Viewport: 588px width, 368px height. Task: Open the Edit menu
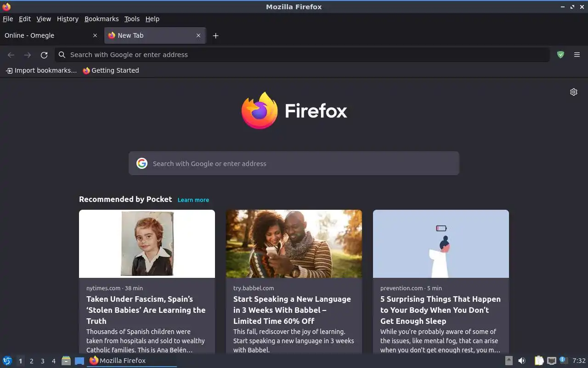[x=25, y=19]
